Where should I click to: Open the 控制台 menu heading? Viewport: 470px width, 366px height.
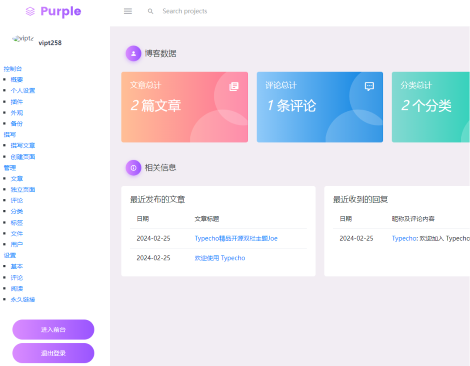[x=13, y=69]
